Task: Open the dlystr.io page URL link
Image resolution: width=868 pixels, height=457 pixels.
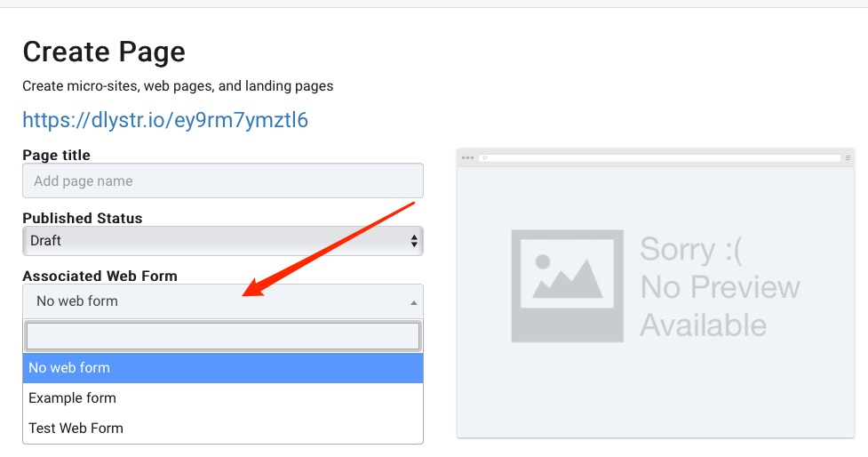Action: click(165, 120)
